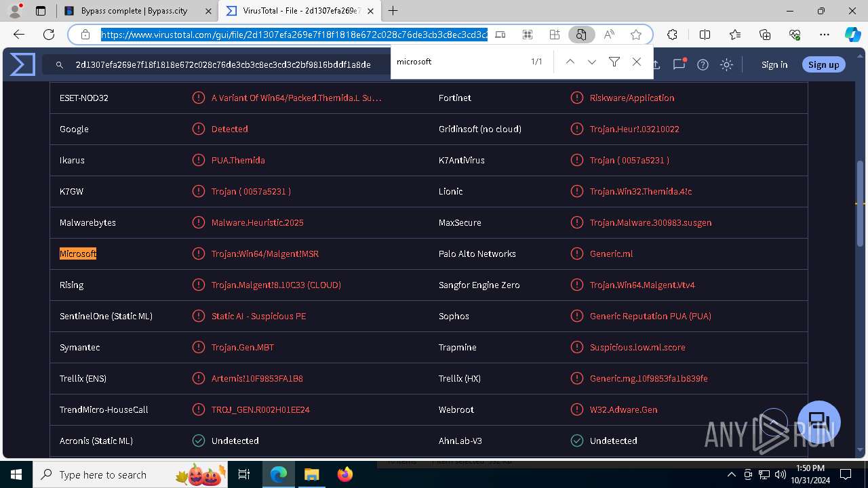Screen dimensions: 868x488
Task: Open VirusTotal help question-mark icon
Action: (703, 64)
